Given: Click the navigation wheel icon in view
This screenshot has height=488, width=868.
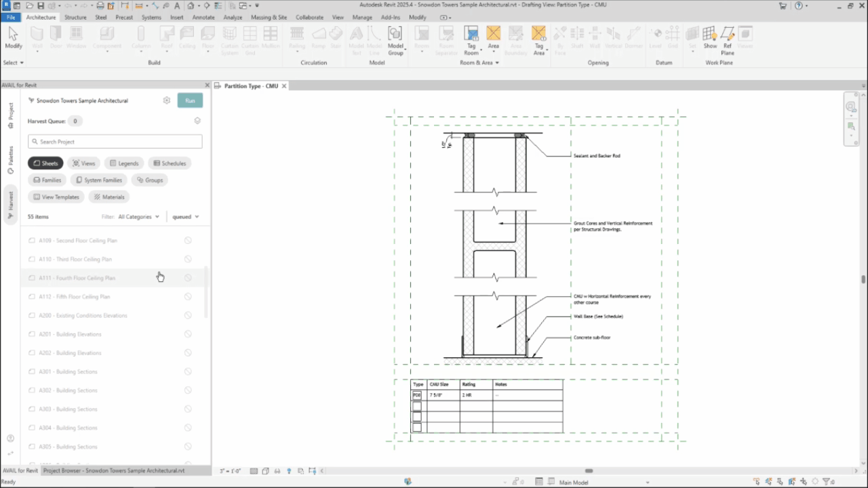Looking at the screenshot, I should click(851, 107).
